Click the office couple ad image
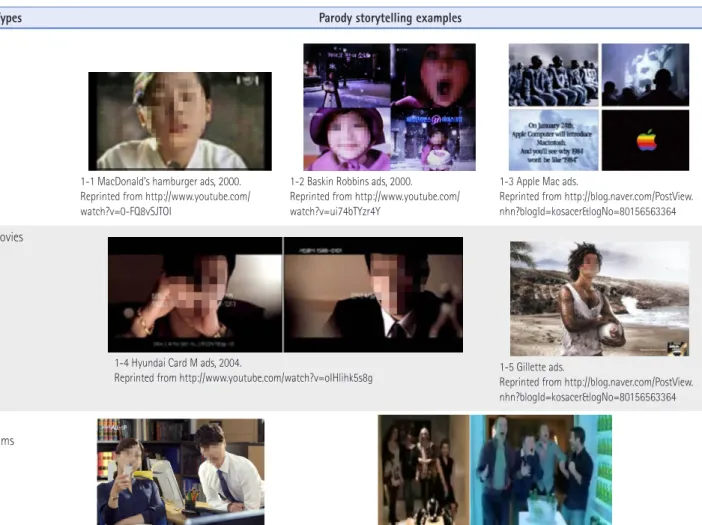The width and height of the screenshot is (702, 525). 180,472
